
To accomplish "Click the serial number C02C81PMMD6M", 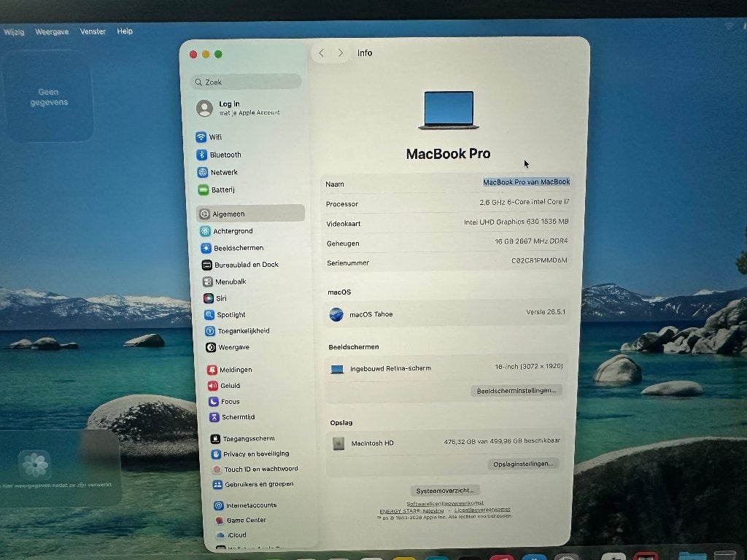I will (x=539, y=260).
